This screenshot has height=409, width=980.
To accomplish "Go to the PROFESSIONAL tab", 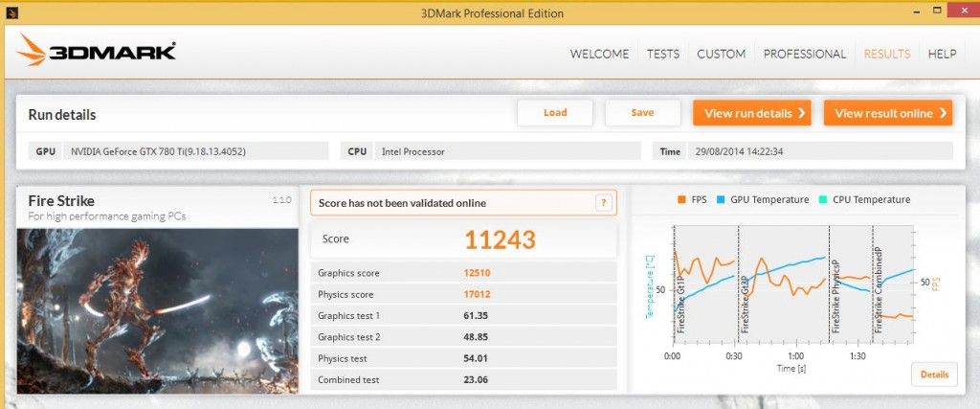I will tap(804, 54).
